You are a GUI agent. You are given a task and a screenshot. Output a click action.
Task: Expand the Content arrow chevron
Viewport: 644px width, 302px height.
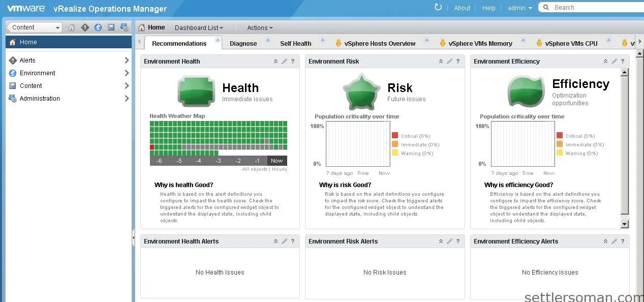pos(127,86)
